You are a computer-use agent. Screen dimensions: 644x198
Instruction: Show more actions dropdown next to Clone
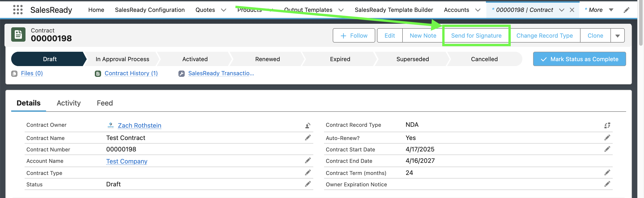[617, 36]
